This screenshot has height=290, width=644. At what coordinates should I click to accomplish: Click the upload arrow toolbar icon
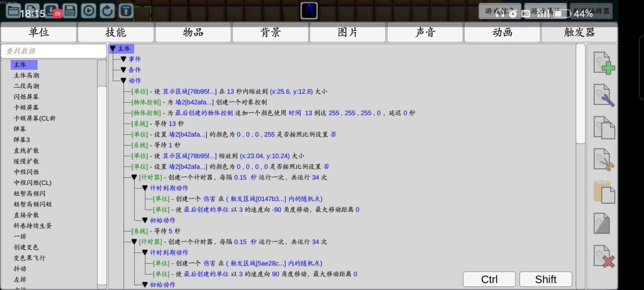tap(126, 11)
